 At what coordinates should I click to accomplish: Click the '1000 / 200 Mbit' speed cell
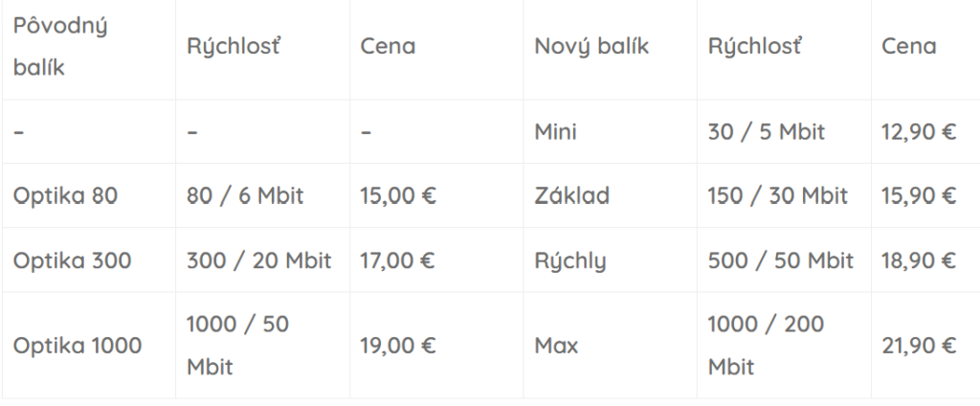pyautogui.click(x=766, y=345)
